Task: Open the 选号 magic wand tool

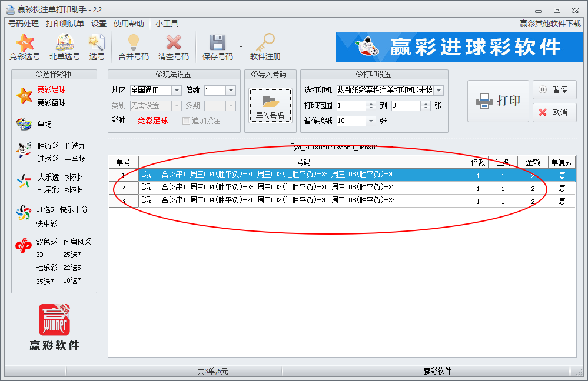Action: (x=97, y=47)
